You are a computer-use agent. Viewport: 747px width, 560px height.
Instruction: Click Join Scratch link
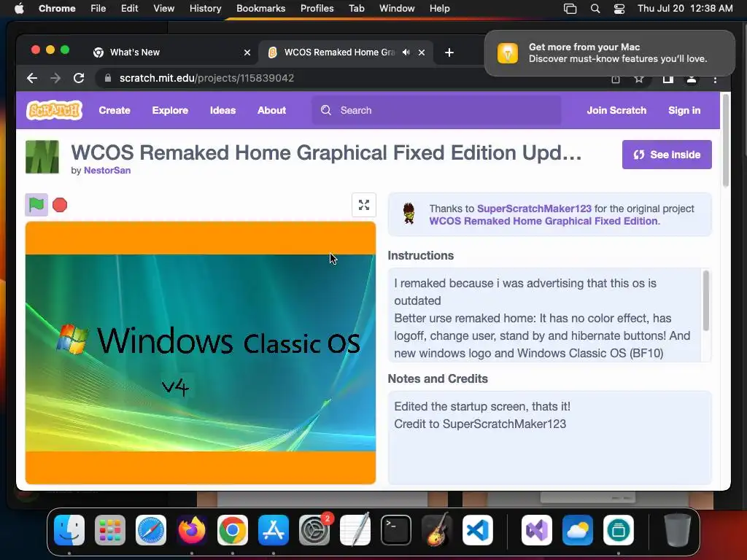pos(616,110)
